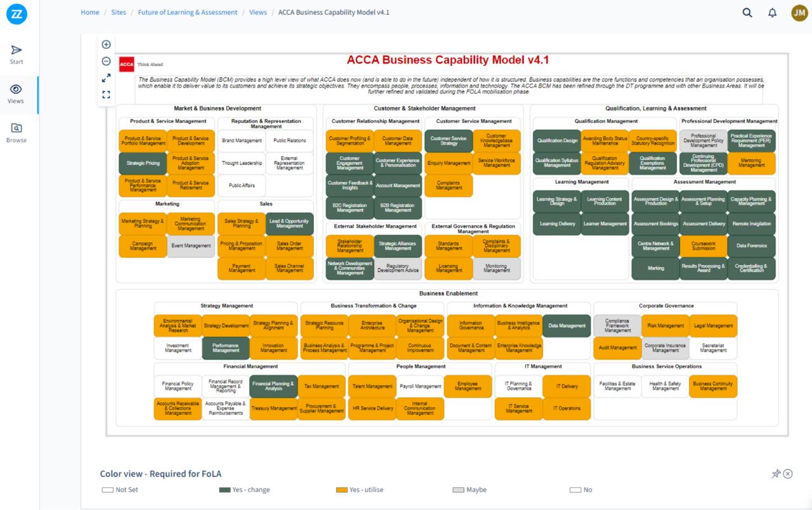
Task: Open the JM user avatar menu
Action: coord(799,13)
